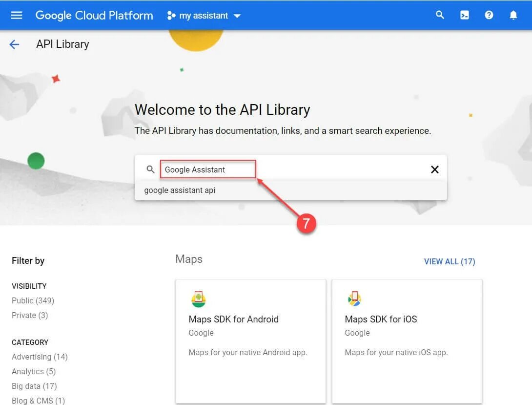Select the Big data (17) category

pos(34,386)
